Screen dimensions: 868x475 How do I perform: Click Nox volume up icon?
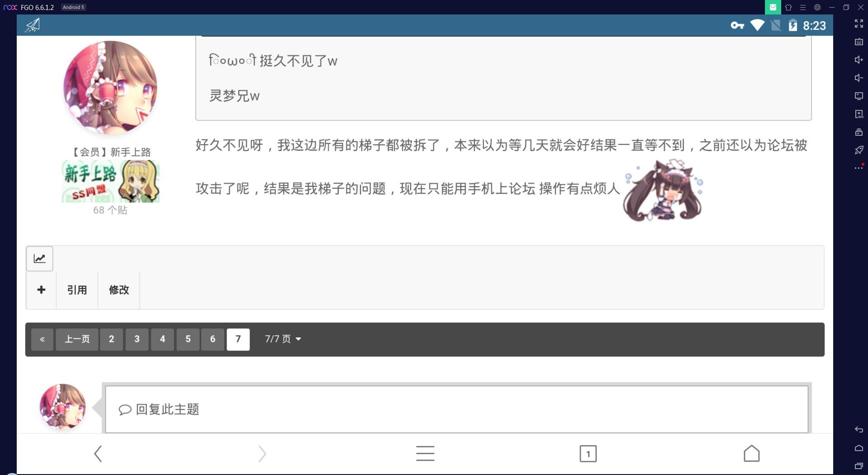[859, 60]
